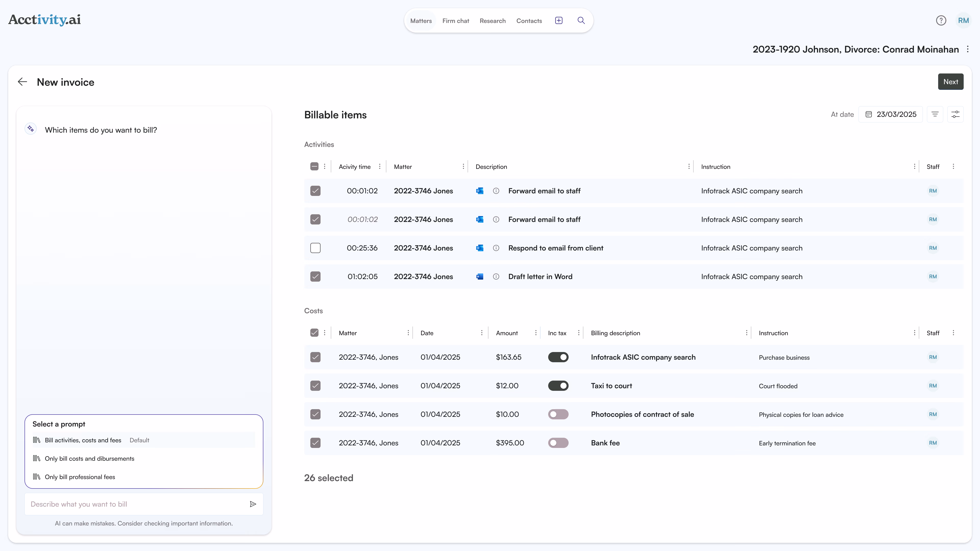Toggle the select-all checkbox in Costs header

pos(314,333)
